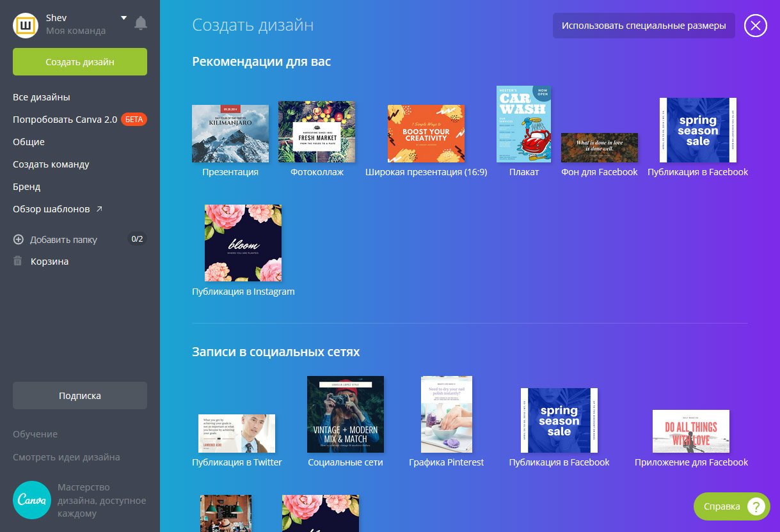The height and width of the screenshot is (532, 780).
Task: Click the Shev team avatar logo
Action: click(x=26, y=25)
